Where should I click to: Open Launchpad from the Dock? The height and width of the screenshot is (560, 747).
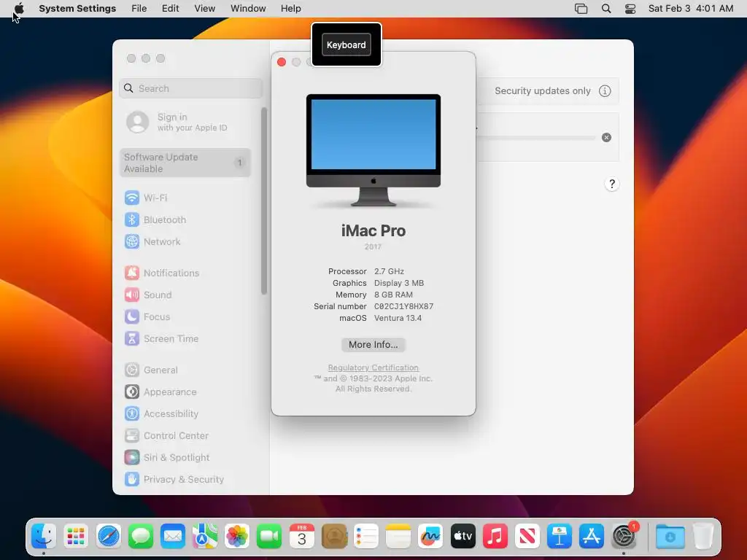click(x=76, y=536)
